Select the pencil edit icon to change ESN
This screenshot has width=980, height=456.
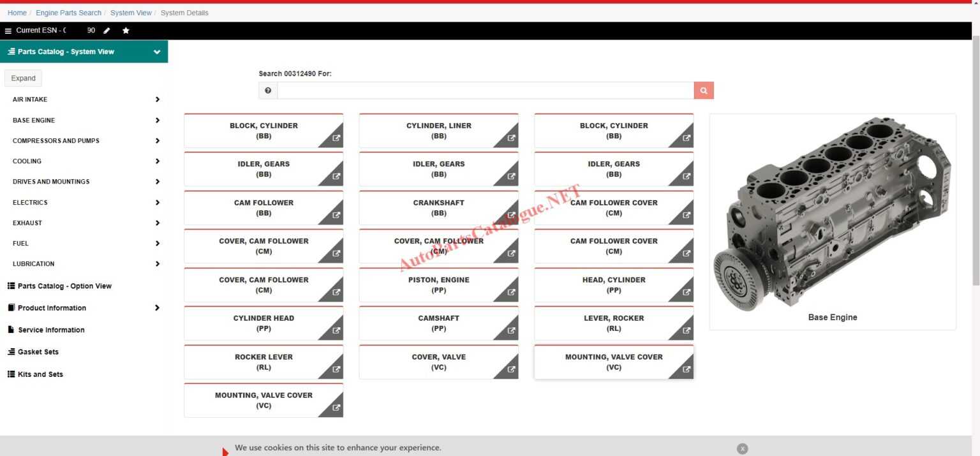tap(107, 30)
